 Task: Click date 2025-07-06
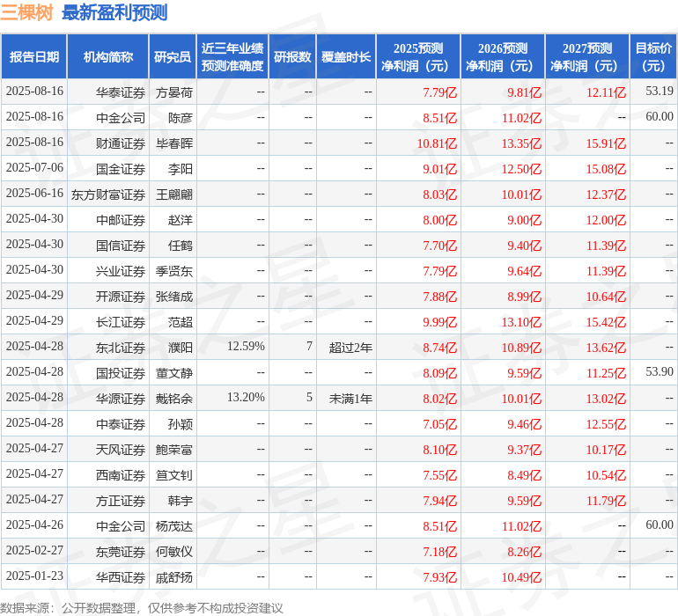pyautogui.click(x=34, y=168)
